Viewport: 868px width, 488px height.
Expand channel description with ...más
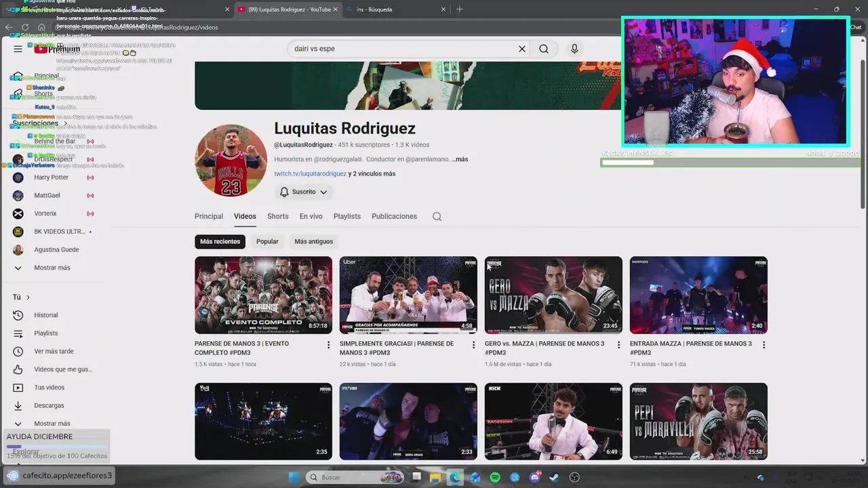[460, 159]
